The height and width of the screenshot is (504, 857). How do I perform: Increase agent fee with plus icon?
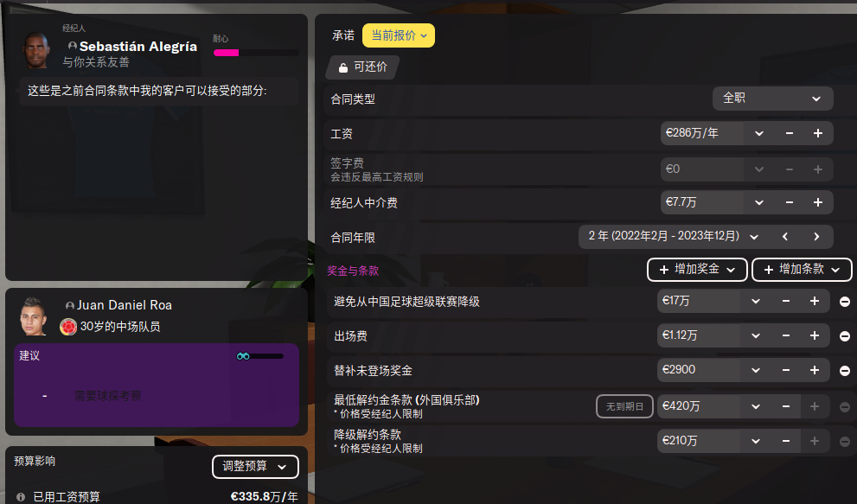click(x=817, y=203)
